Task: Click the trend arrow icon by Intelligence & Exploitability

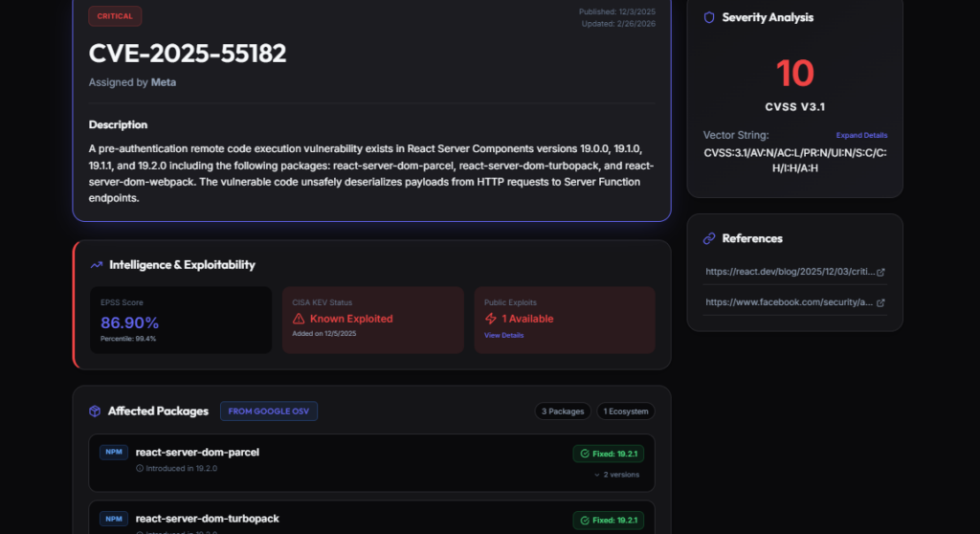Action: pos(97,265)
